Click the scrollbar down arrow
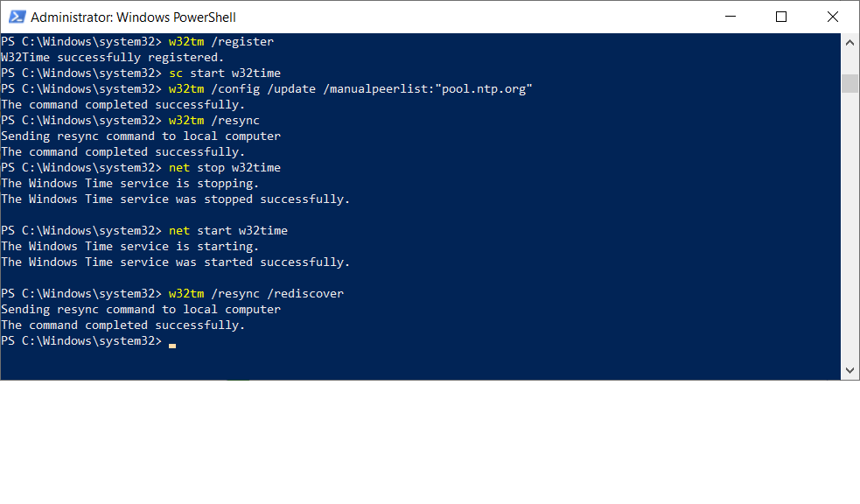860x504 pixels. click(x=850, y=370)
